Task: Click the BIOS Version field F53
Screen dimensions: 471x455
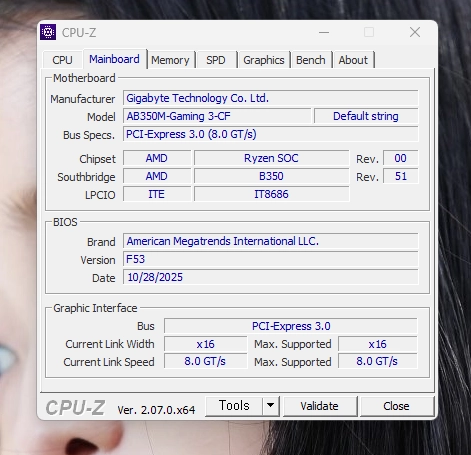Action: click(x=271, y=259)
